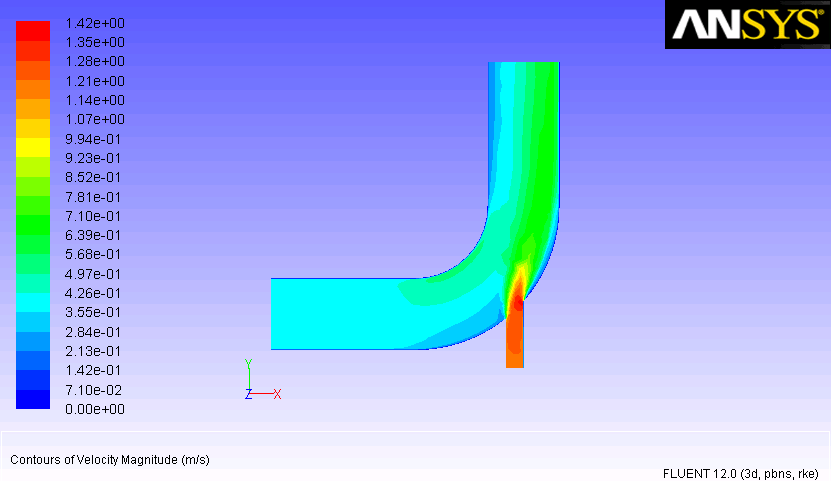Click the legend value 7.10e-02
The width and height of the screenshot is (831, 491).
pyautogui.click(x=93, y=390)
